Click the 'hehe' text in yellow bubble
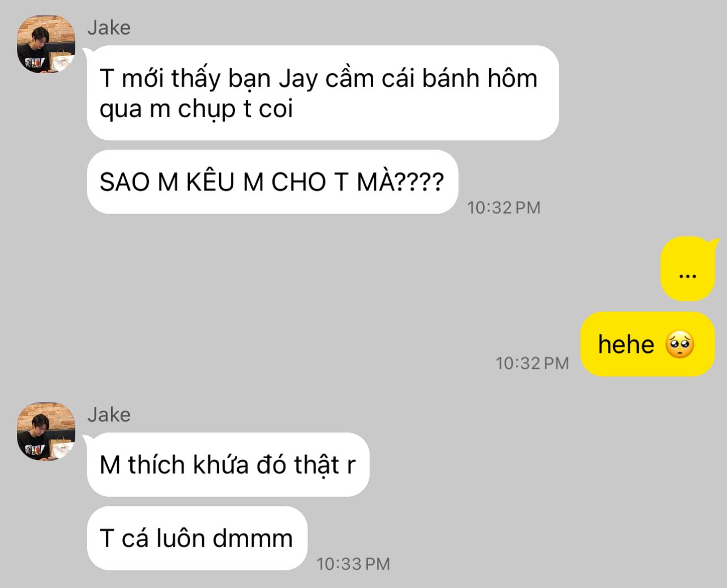The width and height of the screenshot is (727, 588). tap(626, 344)
